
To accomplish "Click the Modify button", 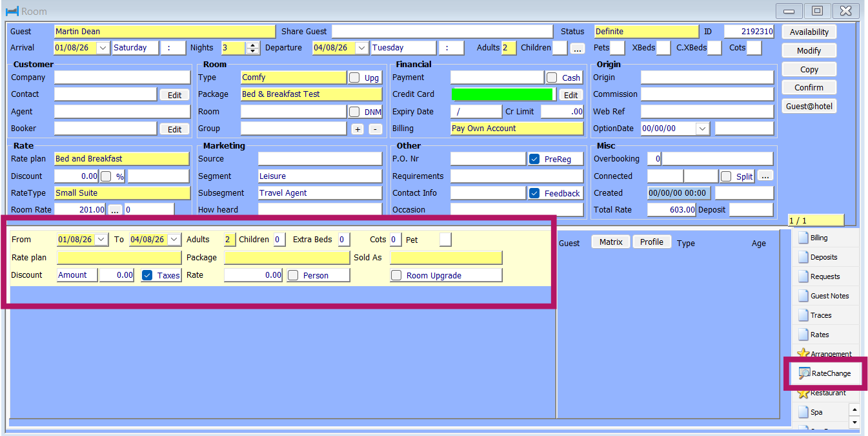I will (x=809, y=50).
